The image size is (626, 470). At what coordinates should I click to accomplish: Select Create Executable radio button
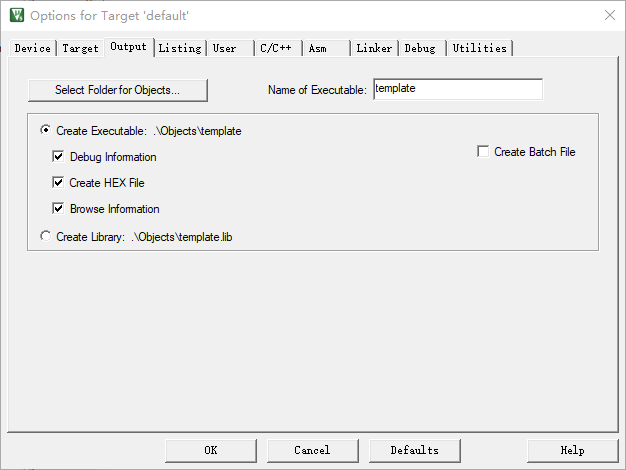(x=46, y=130)
